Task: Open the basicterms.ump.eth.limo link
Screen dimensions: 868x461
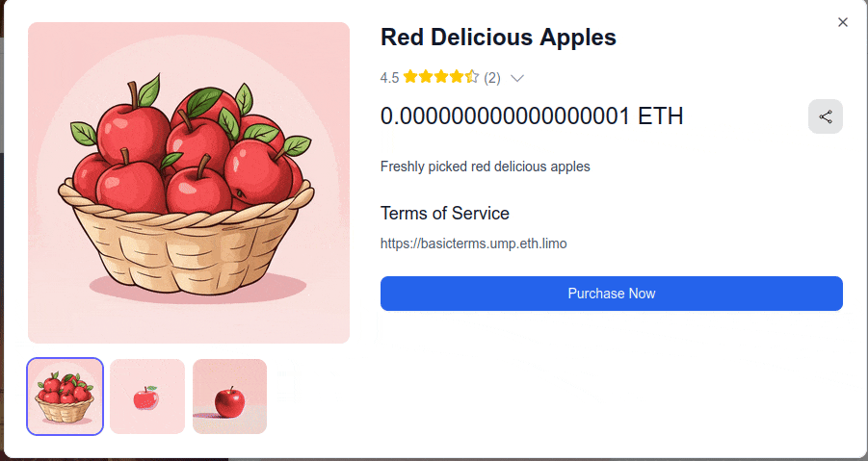Action: [x=474, y=243]
